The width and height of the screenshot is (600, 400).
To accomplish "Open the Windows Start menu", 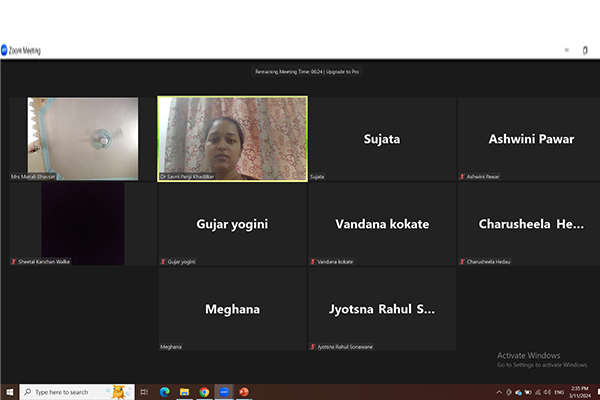I will point(9,392).
